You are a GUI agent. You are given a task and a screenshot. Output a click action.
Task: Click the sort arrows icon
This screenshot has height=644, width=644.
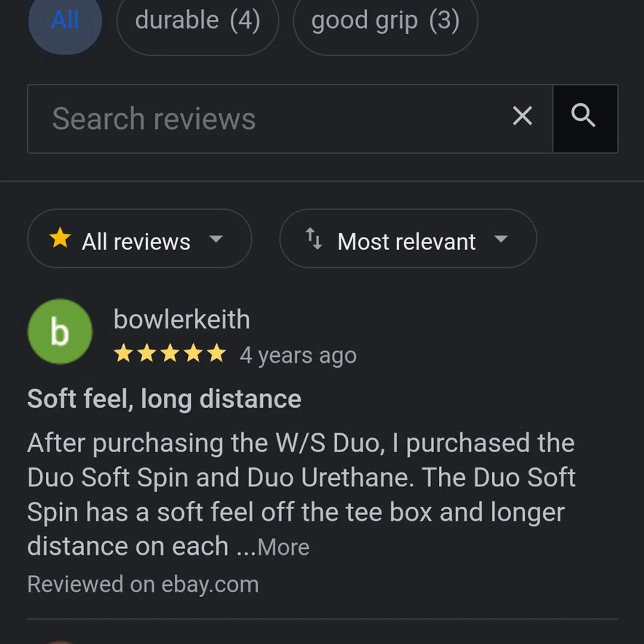(x=314, y=238)
